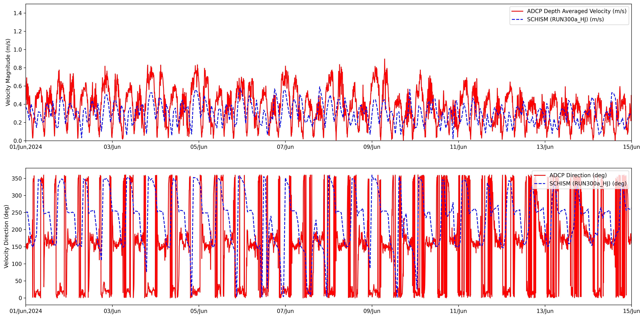Image resolution: width=644 pixels, height=318 pixels.
Task: Click the 0.8 tick on the velocity magnitude axis
Action: click(x=17, y=68)
